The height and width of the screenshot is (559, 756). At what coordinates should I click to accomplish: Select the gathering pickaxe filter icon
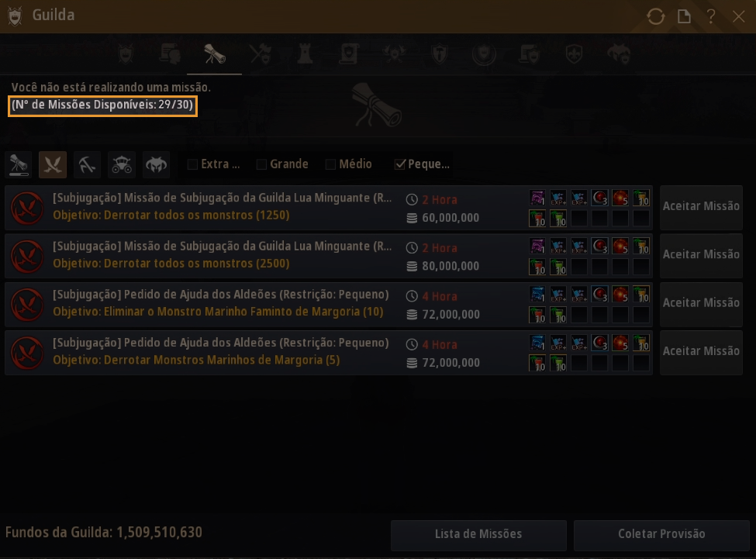coord(88,165)
